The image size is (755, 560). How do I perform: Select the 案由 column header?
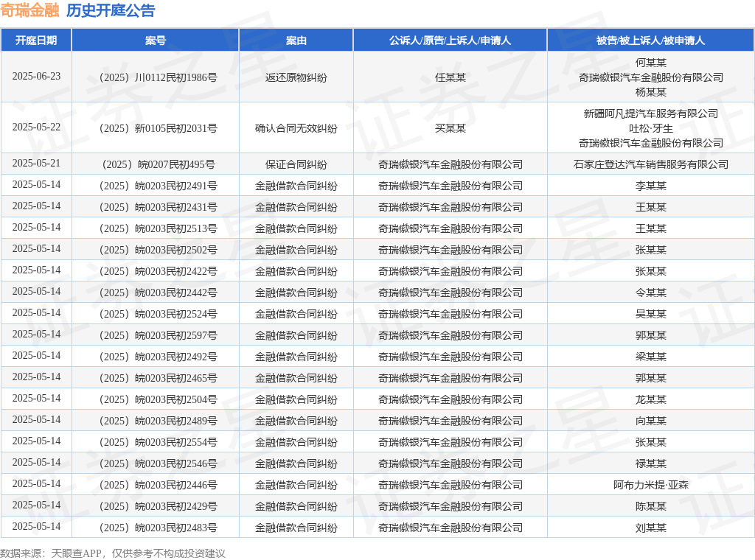tap(296, 41)
